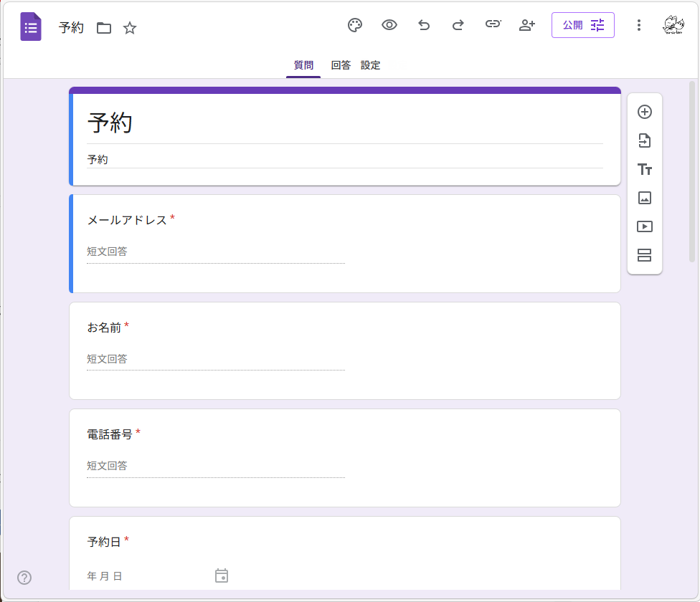Add a new section to the form
Screen dimensions: 700x602
tap(644, 255)
